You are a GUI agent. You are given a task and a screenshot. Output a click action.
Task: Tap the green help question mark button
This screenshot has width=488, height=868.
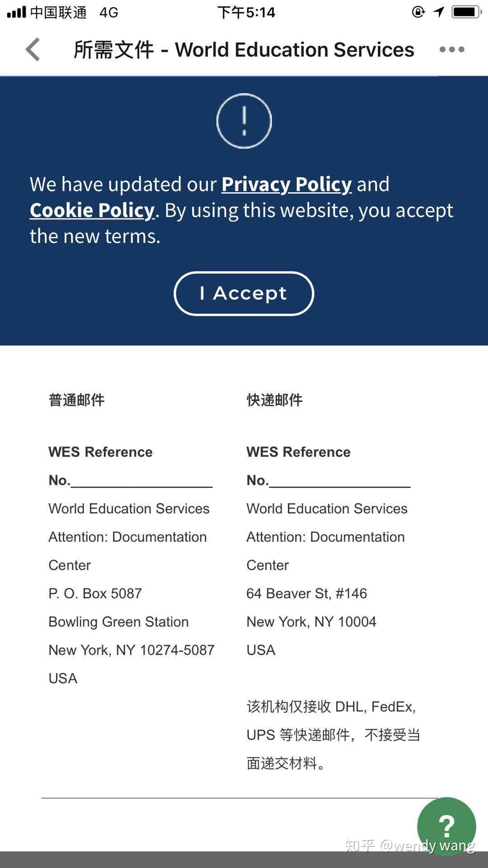pyautogui.click(x=446, y=826)
